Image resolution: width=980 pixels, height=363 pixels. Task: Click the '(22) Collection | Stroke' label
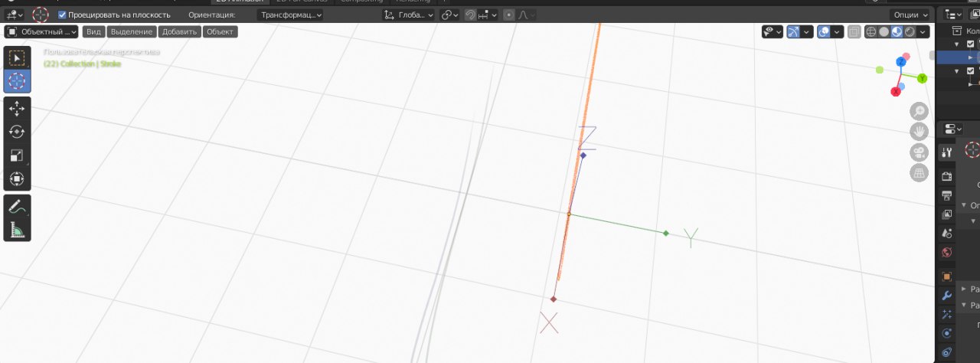click(82, 64)
